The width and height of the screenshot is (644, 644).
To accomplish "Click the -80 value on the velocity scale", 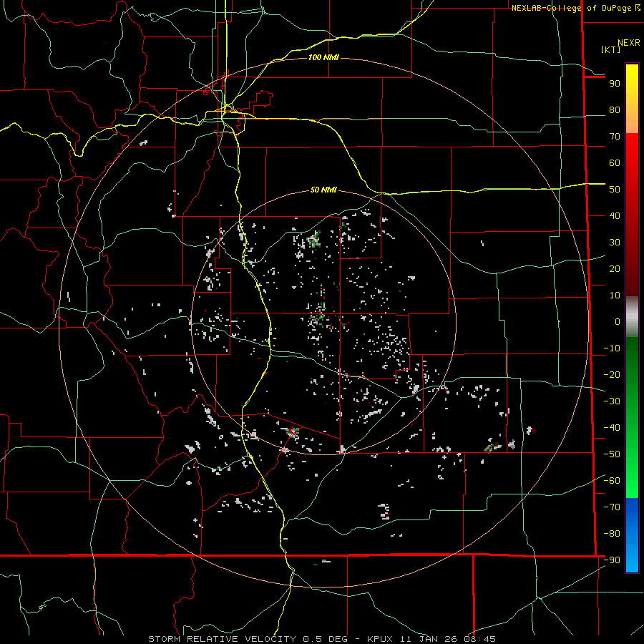I will [x=612, y=534].
